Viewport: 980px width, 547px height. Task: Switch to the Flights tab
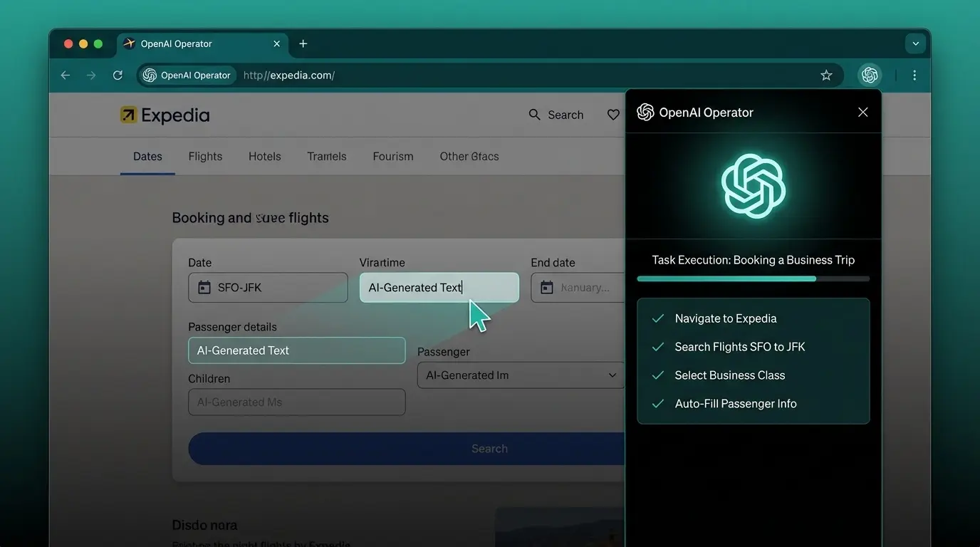(x=205, y=156)
